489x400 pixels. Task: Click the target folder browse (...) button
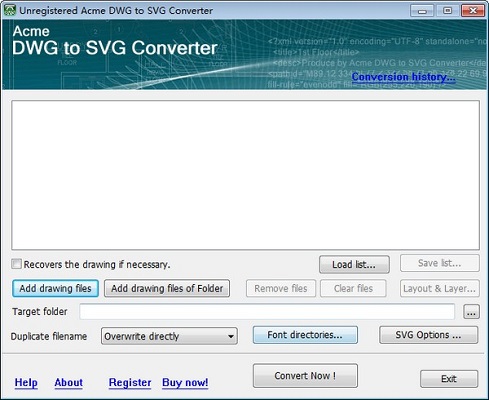[x=471, y=312]
